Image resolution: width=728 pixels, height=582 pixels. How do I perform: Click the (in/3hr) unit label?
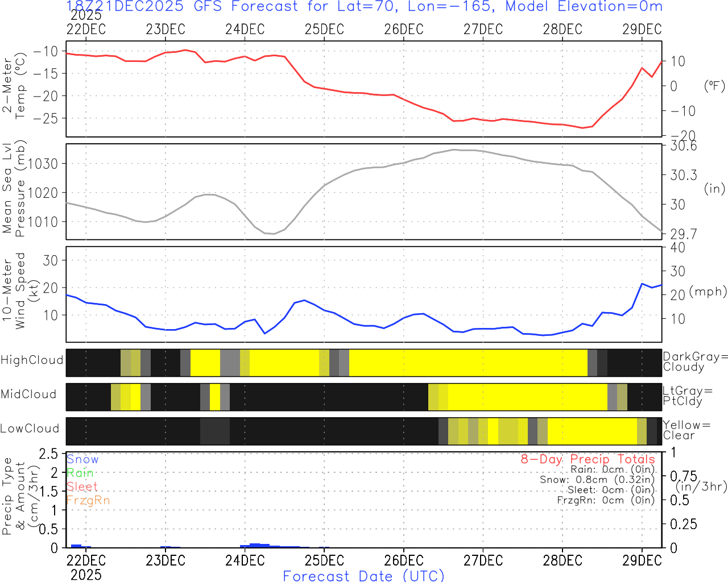pos(701,487)
